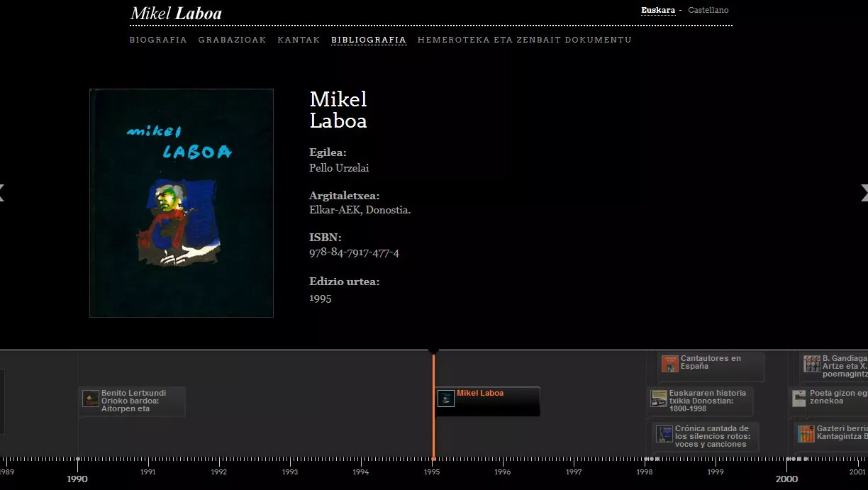
Task: Click the 2000 year label on timeline
Action: (786, 479)
